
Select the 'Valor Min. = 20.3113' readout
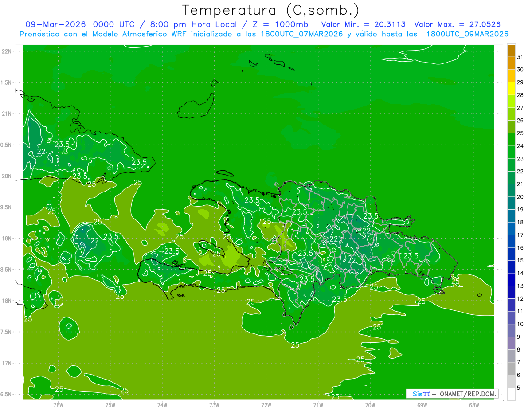click(364, 24)
